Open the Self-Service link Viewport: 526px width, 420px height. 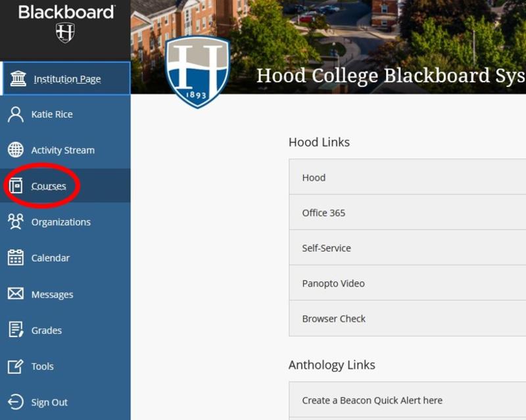click(x=407, y=248)
